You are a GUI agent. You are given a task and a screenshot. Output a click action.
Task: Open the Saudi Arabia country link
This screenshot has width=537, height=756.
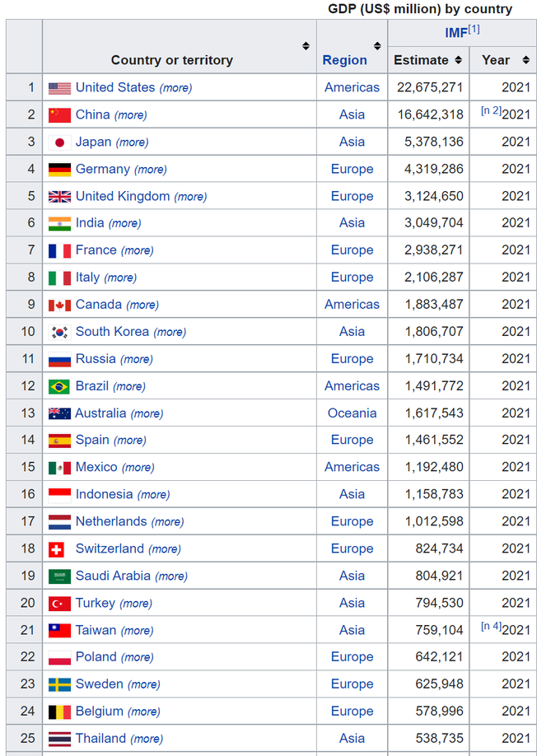point(113,575)
